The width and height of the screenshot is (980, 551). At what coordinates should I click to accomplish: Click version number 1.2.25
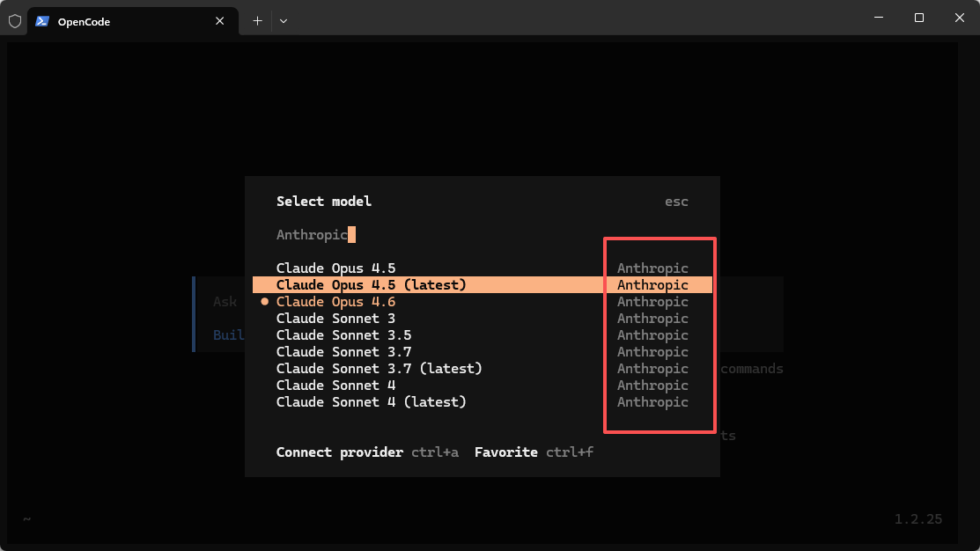[x=918, y=519]
